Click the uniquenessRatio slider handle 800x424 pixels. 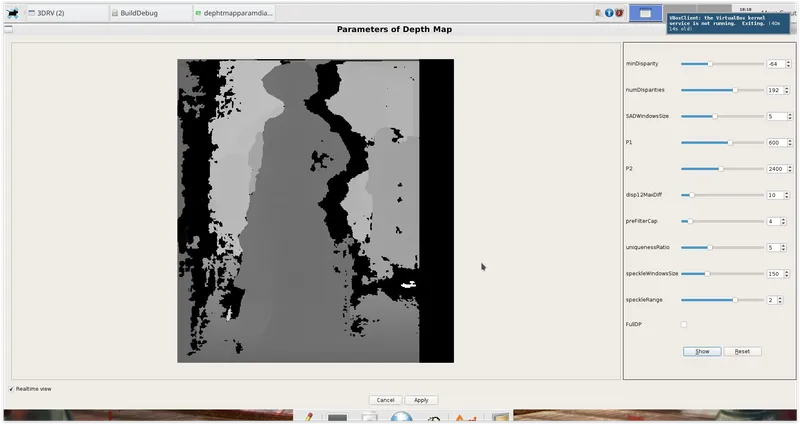coord(710,247)
